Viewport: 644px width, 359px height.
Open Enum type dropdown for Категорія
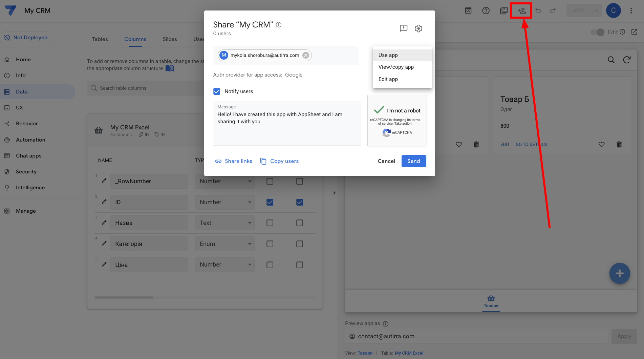point(224,244)
